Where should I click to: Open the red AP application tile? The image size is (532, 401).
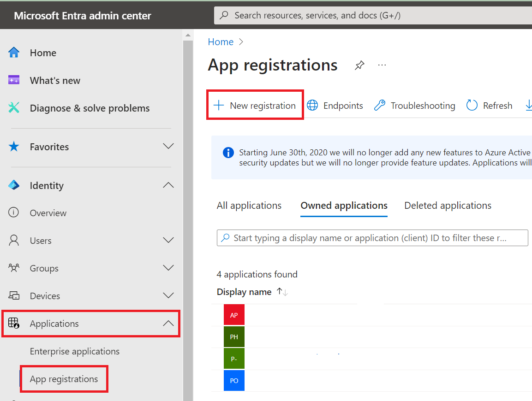click(234, 315)
